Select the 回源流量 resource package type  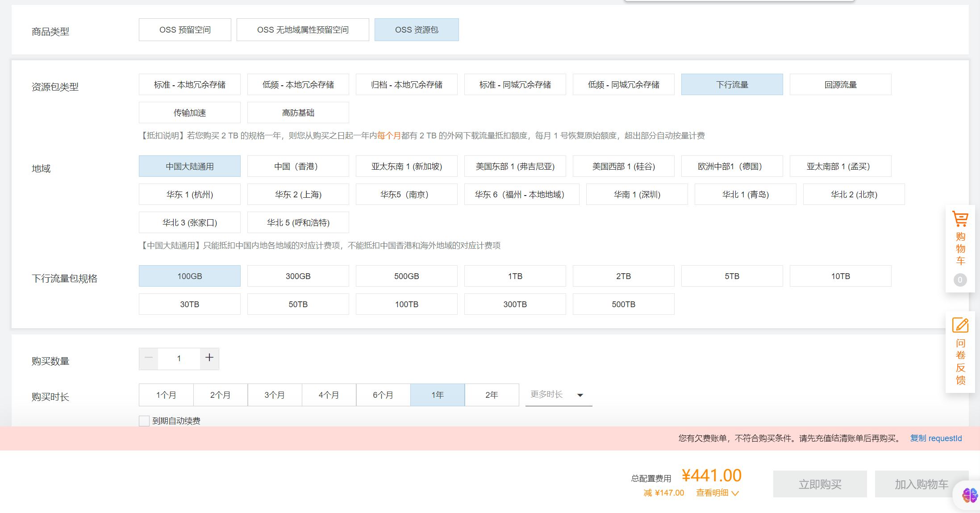tap(840, 85)
